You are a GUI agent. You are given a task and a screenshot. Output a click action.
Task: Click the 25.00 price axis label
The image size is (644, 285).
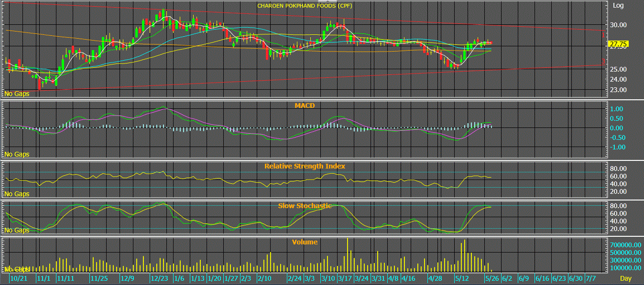tap(618, 69)
